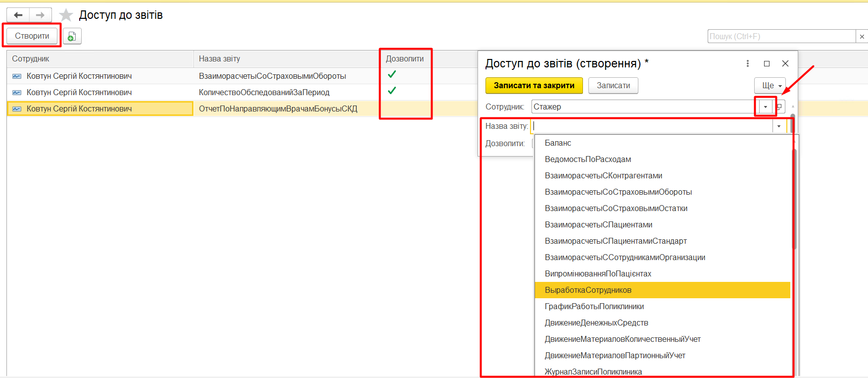Collapse the Назва звіту dropdown arrow
868x378 pixels.
click(779, 126)
